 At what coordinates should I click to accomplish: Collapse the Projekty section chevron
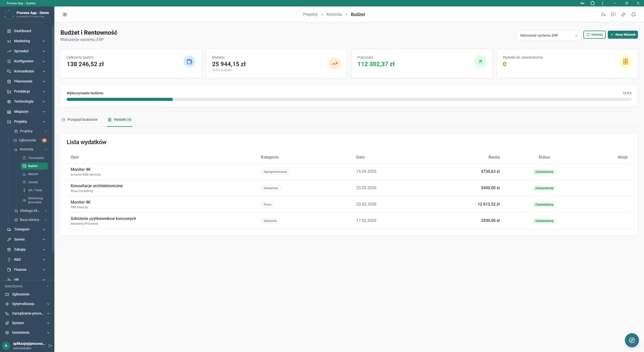pos(43,122)
